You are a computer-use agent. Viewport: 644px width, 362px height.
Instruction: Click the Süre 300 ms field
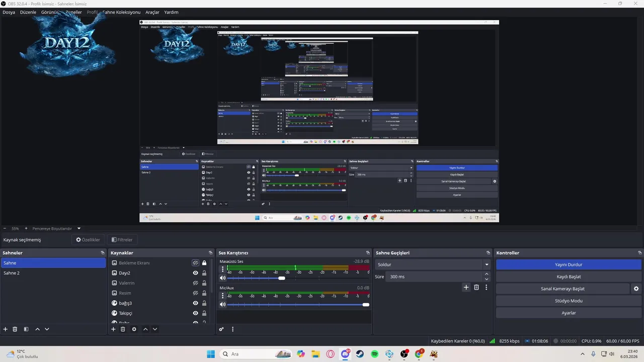coord(434,277)
